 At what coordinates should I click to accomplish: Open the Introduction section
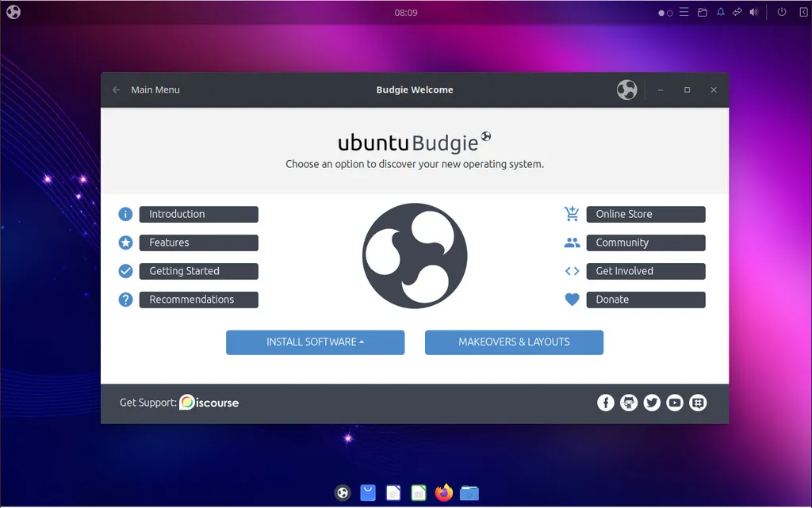pyautogui.click(x=198, y=214)
